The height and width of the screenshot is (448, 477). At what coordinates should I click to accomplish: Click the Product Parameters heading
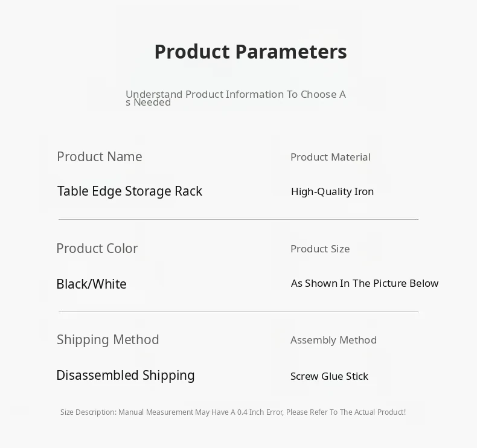coord(250,52)
